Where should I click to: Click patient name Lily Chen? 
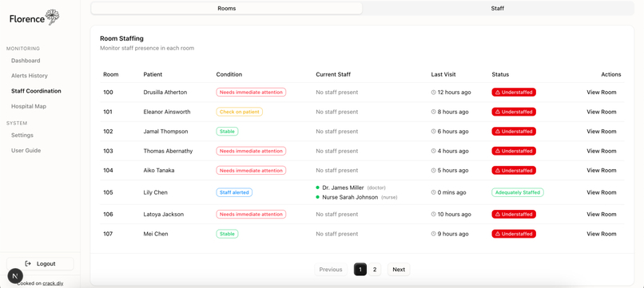click(x=155, y=192)
